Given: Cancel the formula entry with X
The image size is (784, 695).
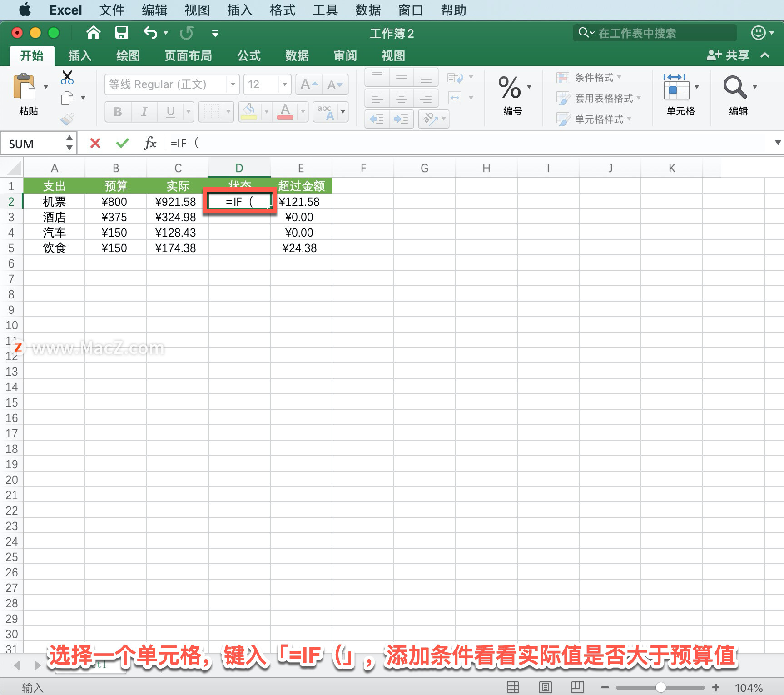Looking at the screenshot, I should tap(95, 143).
